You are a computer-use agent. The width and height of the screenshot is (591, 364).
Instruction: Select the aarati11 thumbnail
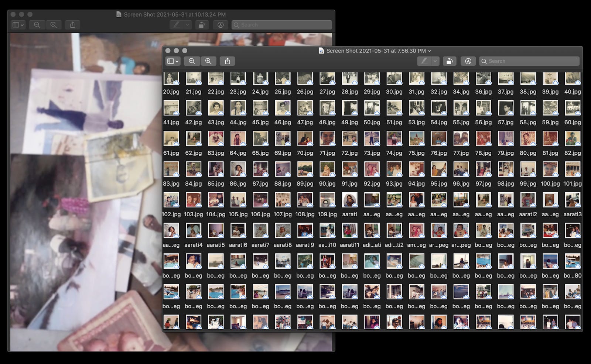click(x=349, y=230)
